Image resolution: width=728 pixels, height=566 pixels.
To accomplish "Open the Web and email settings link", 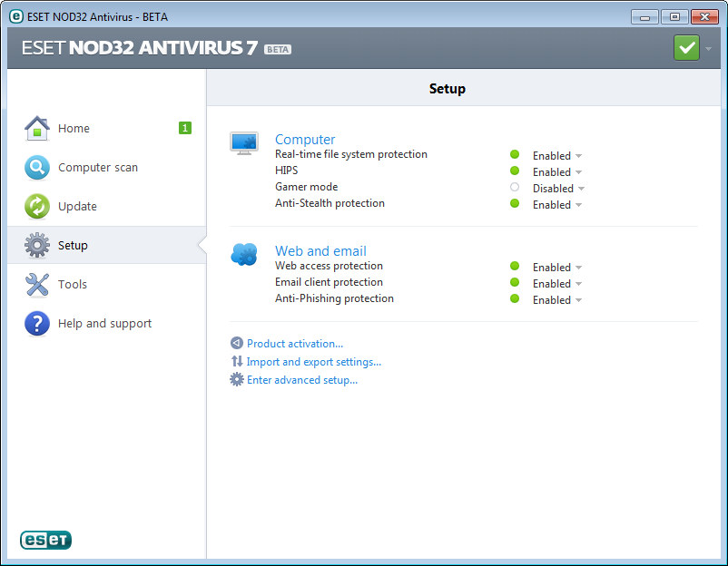I will (320, 251).
